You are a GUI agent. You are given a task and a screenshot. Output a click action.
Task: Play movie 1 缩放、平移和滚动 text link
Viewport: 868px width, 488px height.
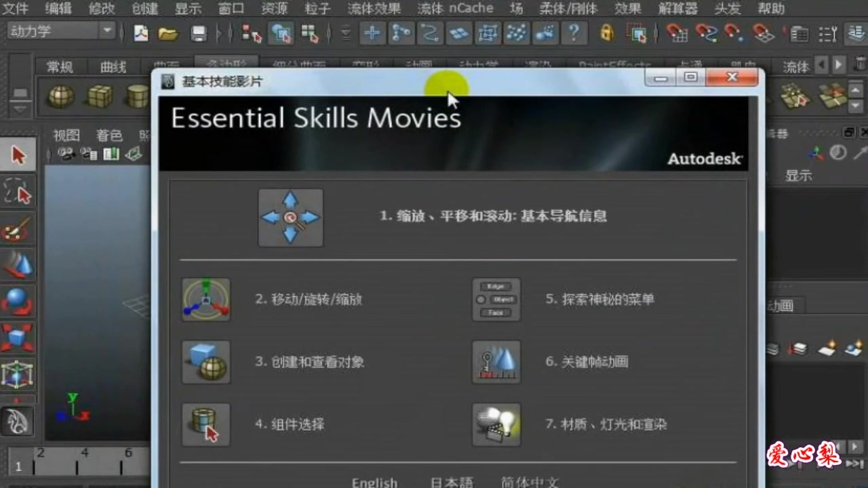click(x=493, y=216)
